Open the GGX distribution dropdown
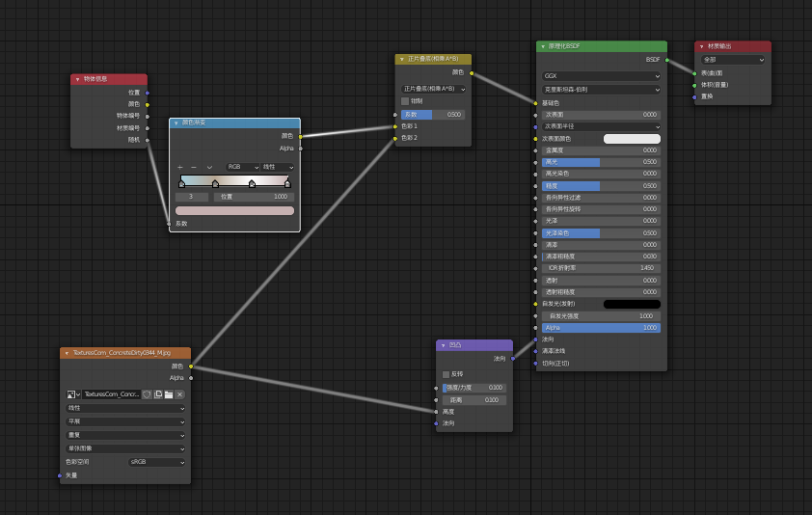The image size is (812, 515). [601, 75]
